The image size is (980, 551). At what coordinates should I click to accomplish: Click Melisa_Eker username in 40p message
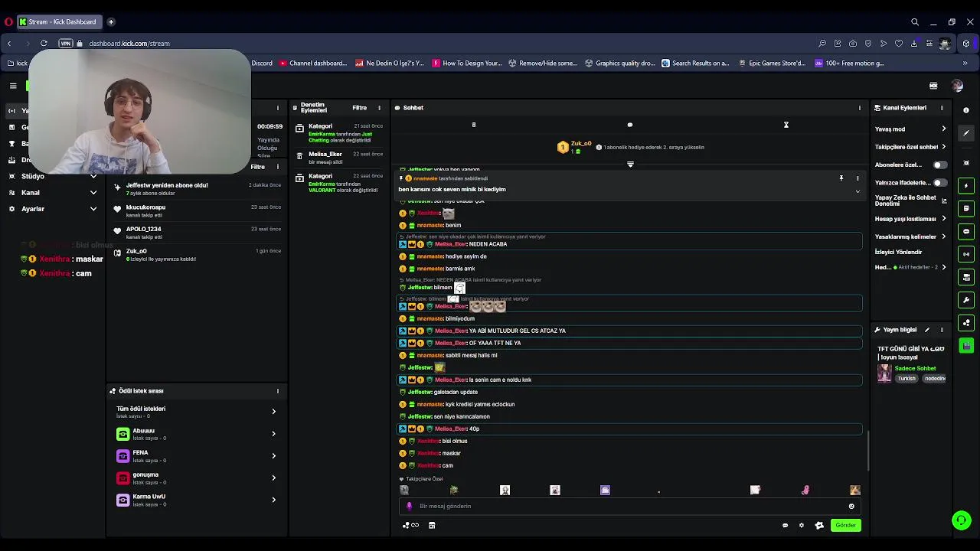(451, 429)
